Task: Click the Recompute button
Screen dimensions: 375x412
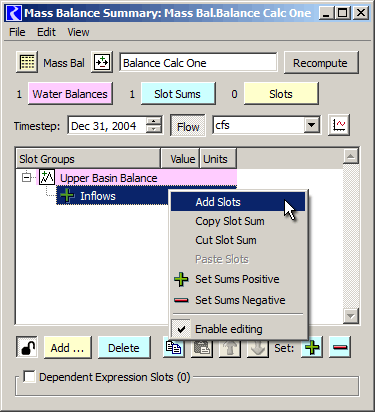Action: [x=321, y=63]
